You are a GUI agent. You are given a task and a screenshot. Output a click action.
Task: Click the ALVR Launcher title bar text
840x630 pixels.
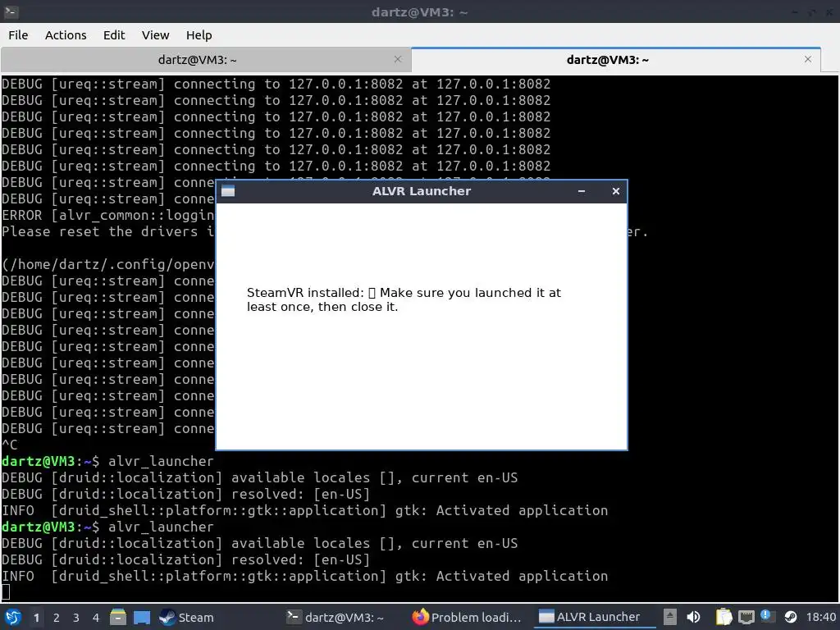pyautogui.click(x=422, y=191)
